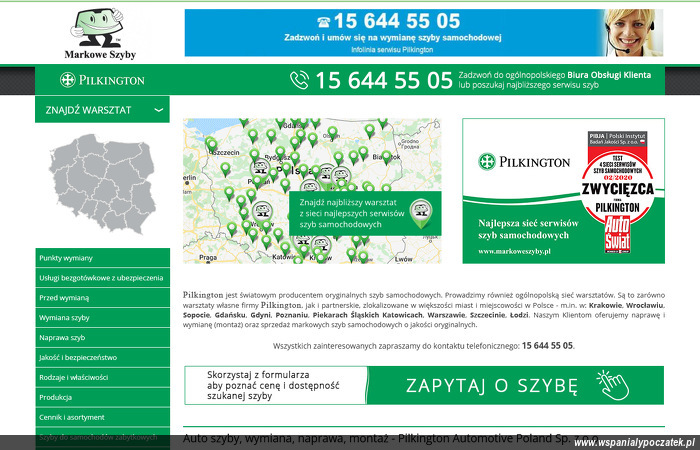
Task: Open Punkty wymiany menu item
Action: tap(102, 258)
